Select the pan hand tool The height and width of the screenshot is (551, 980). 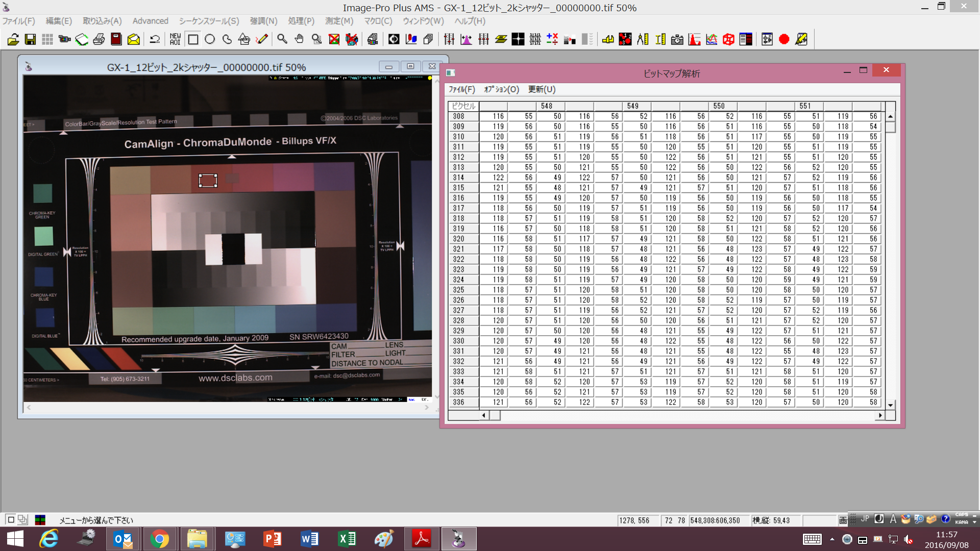point(299,39)
